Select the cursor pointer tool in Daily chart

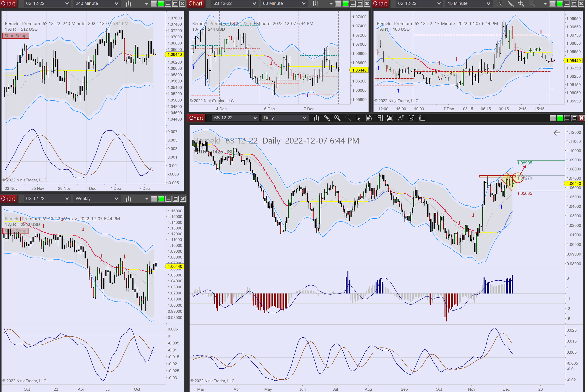[x=358, y=118]
